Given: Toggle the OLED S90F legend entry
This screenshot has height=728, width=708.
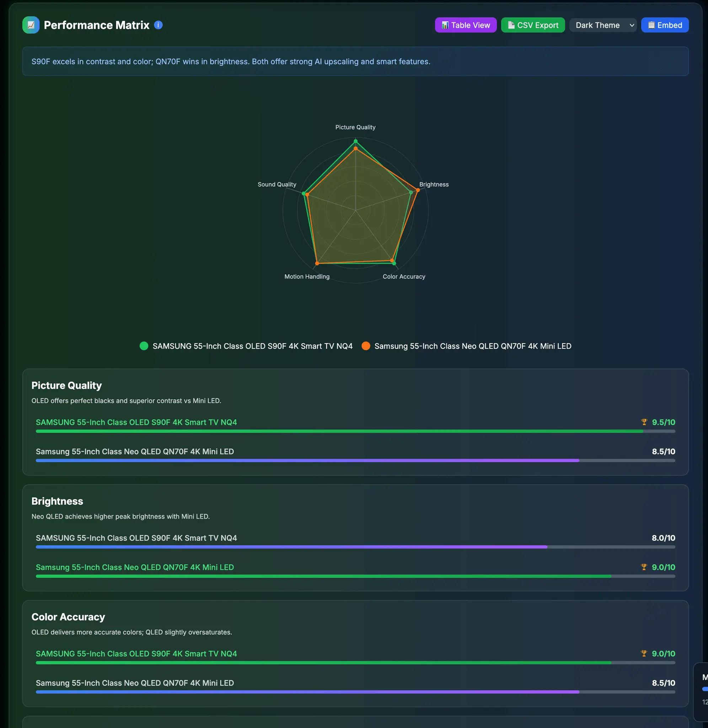Looking at the screenshot, I should click(246, 346).
